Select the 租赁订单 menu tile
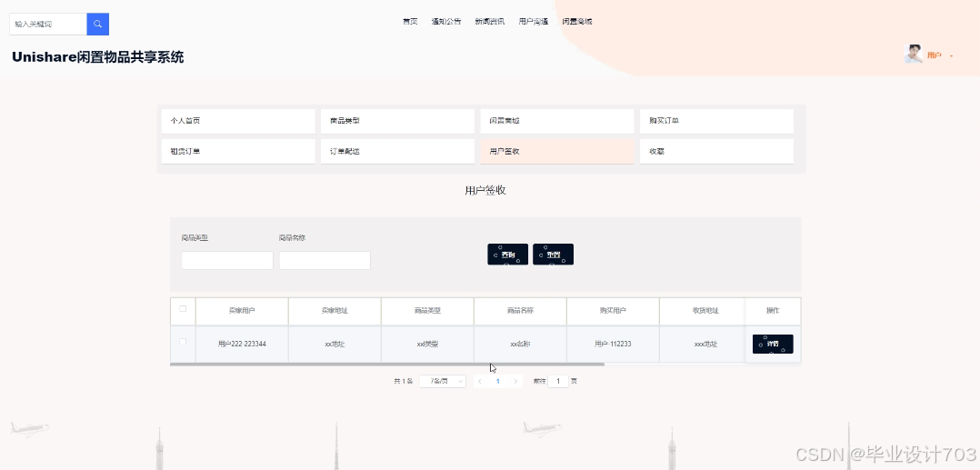The height and width of the screenshot is (470, 980). 238,151
